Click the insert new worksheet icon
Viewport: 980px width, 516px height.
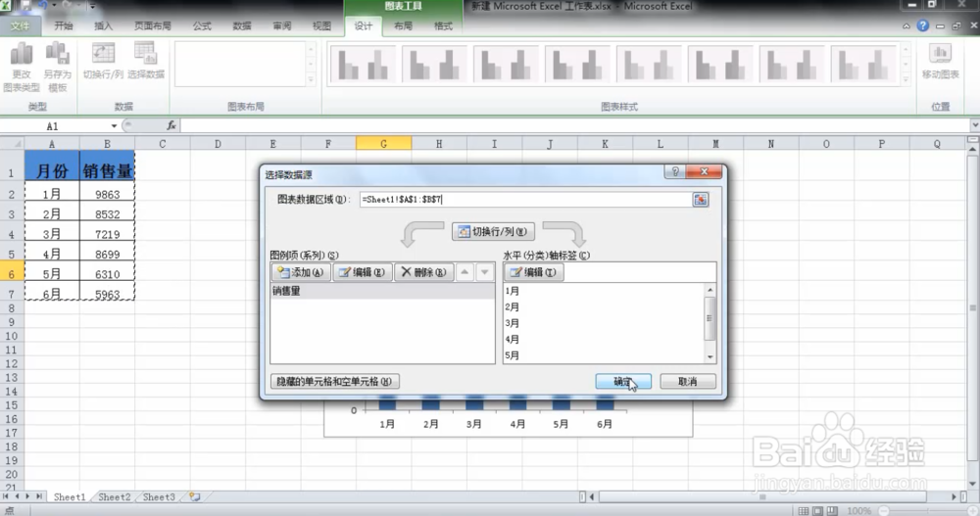[x=195, y=496]
